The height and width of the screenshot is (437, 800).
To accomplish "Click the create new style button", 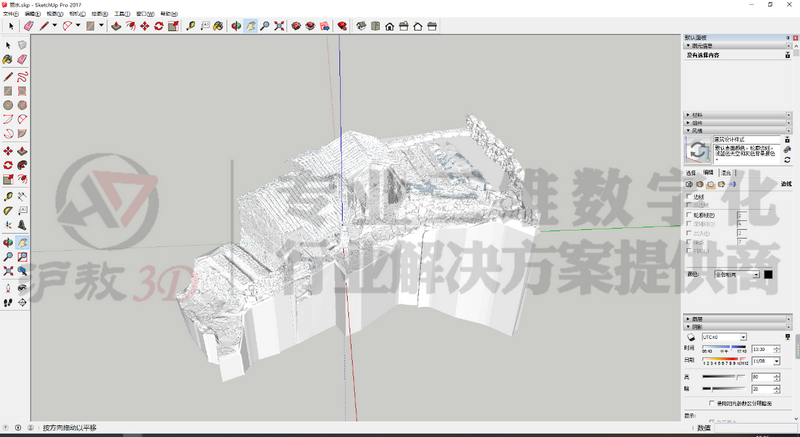I will tap(787, 149).
